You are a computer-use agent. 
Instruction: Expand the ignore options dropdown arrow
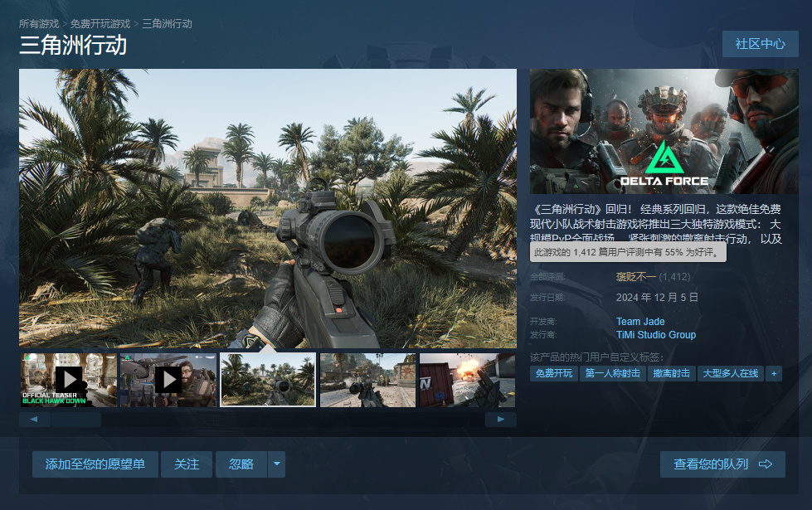[x=276, y=464]
